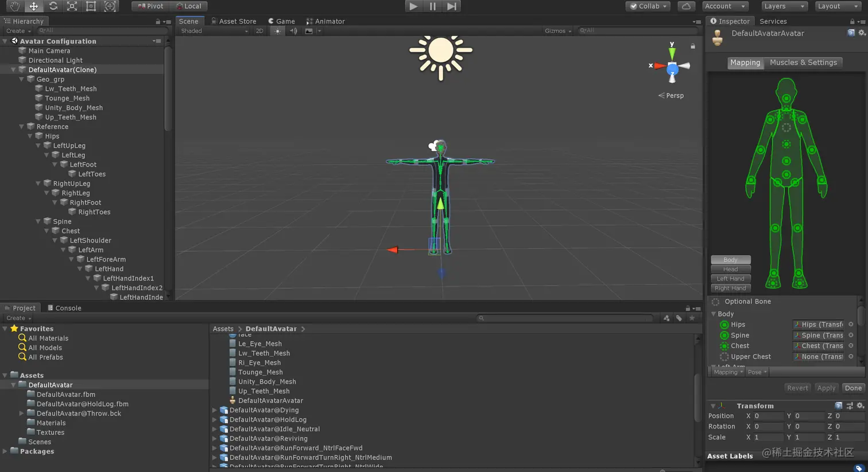This screenshot has height=472, width=868.
Task: Toggle scene lighting button
Action: (x=277, y=31)
